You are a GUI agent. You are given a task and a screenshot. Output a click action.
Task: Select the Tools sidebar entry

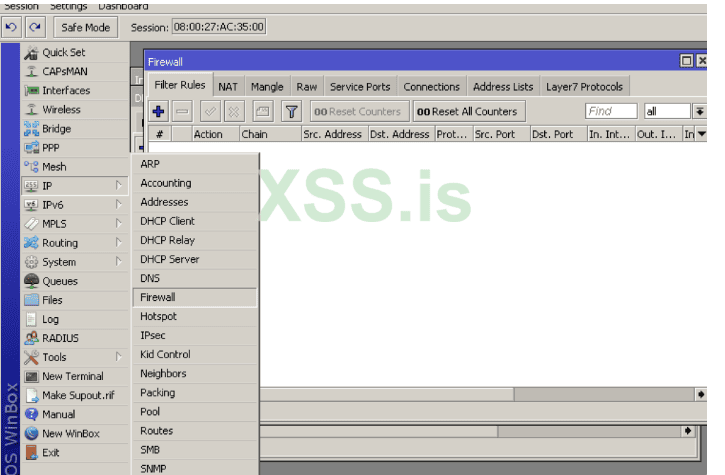75,357
